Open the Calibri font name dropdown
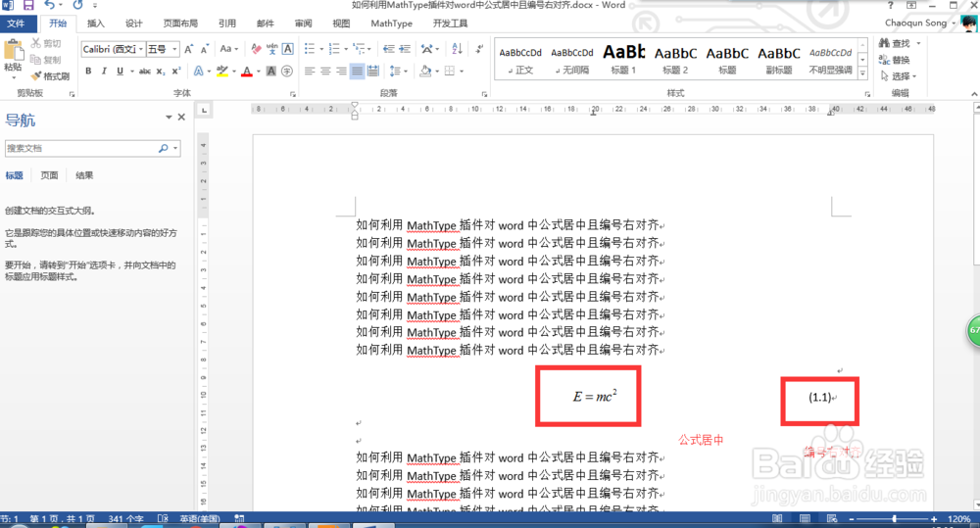The height and width of the screenshot is (528, 980). click(x=141, y=49)
